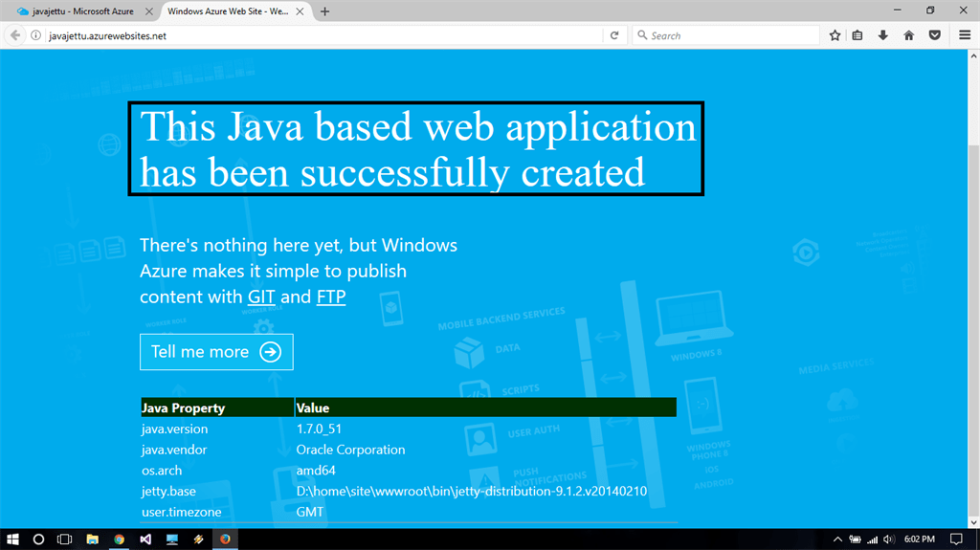Open network signal icon in tray
980x550 pixels.
(x=872, y=539)
